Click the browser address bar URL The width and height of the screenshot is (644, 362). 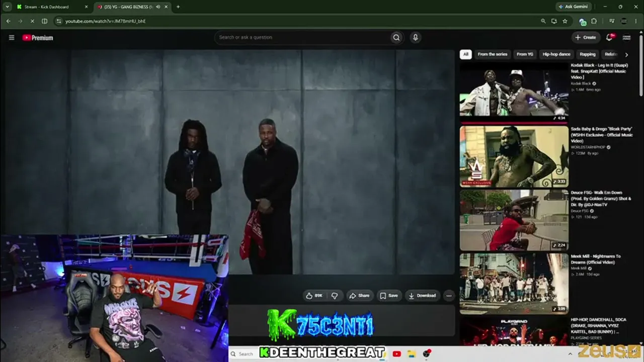tap(106, 21)
